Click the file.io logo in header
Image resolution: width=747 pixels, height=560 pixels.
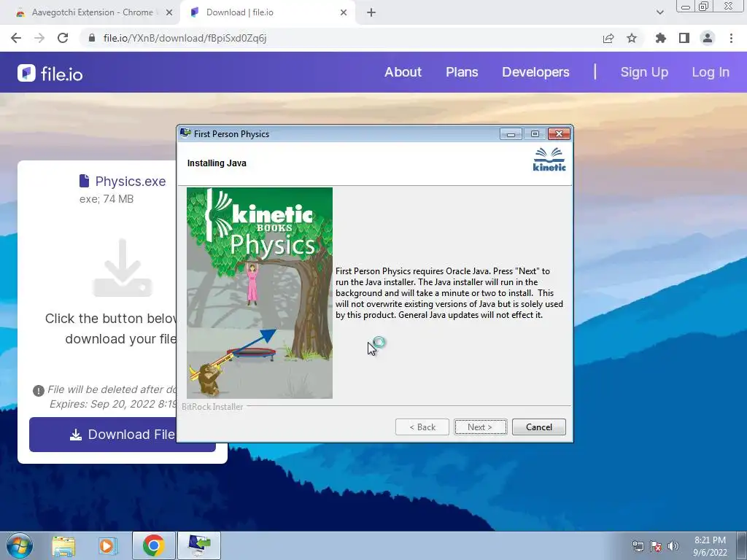[50, 74]
